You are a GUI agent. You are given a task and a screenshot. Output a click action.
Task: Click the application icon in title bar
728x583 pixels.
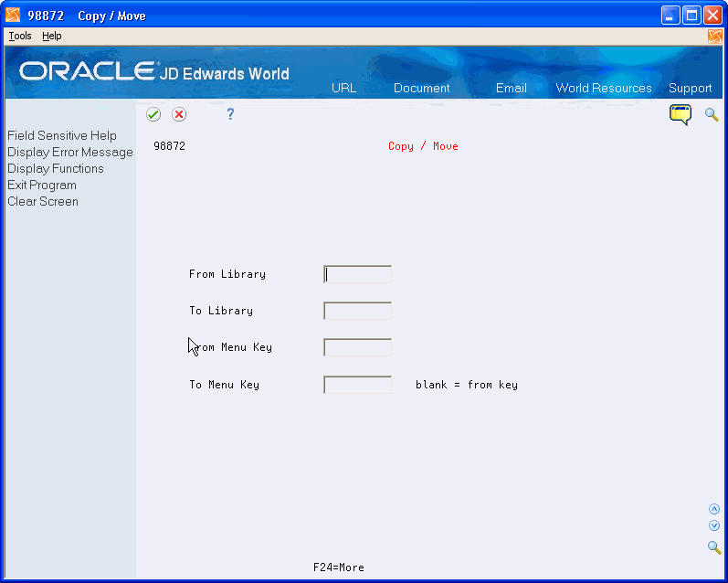[13, 16]
